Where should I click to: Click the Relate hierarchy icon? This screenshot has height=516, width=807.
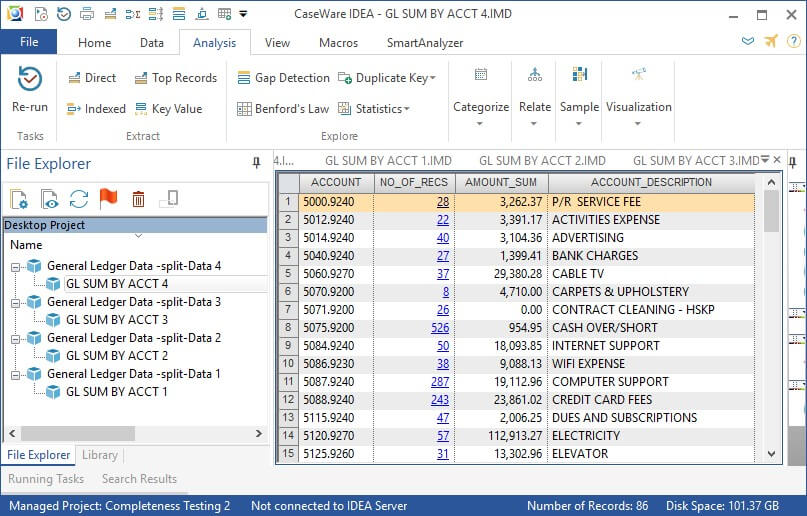point(535,75)
